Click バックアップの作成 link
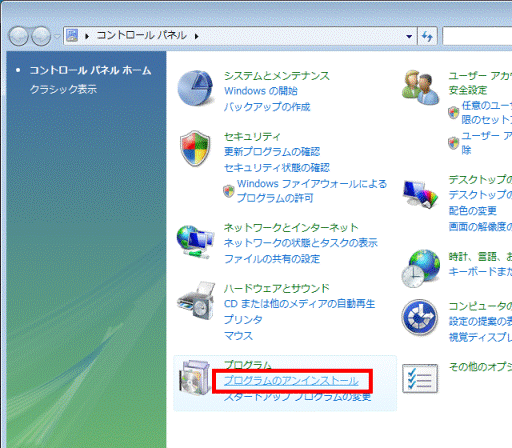512x448 pixels. 267,107
